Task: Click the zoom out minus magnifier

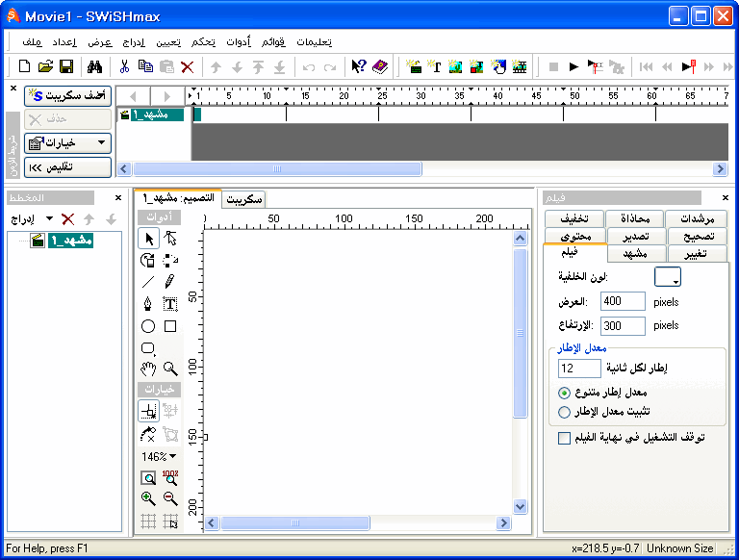Action: point(170,498)
